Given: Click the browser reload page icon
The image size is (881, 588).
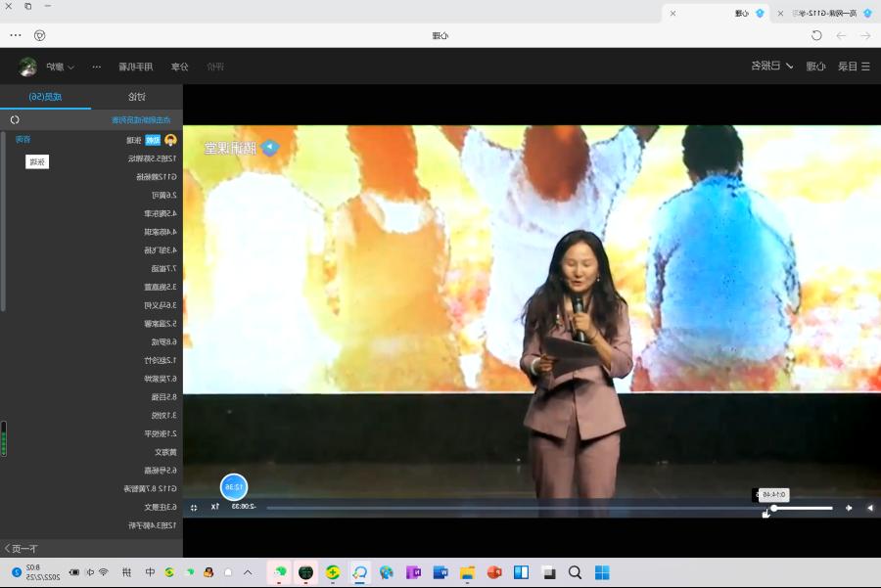Looking at the screenshot, I should [816, 35].
